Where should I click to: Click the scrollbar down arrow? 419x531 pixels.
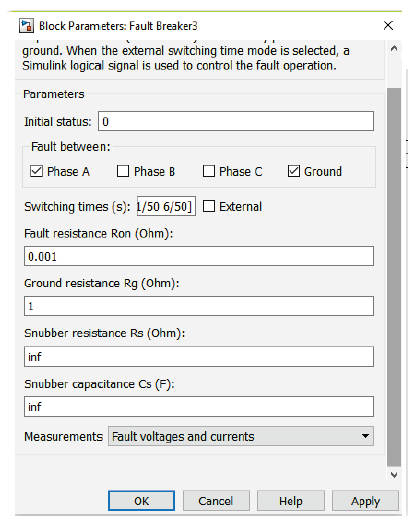pyautogui.click(x=394, y=475)
